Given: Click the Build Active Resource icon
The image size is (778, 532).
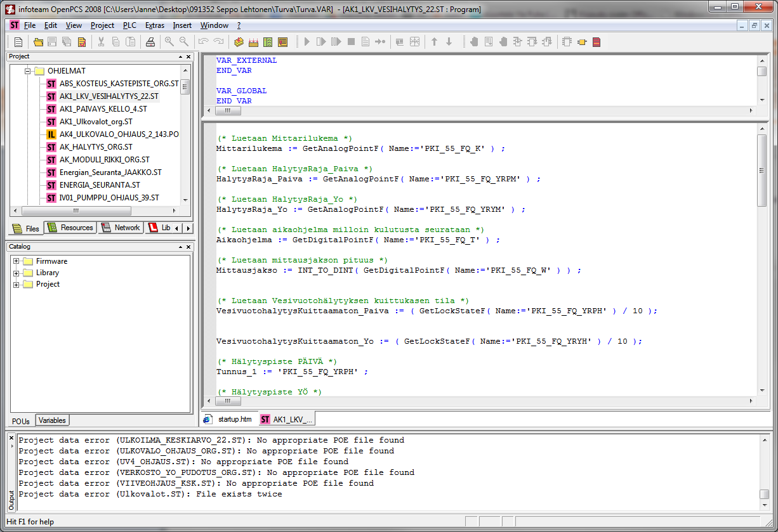Looking at the screenshot, I should coord(239,42).
